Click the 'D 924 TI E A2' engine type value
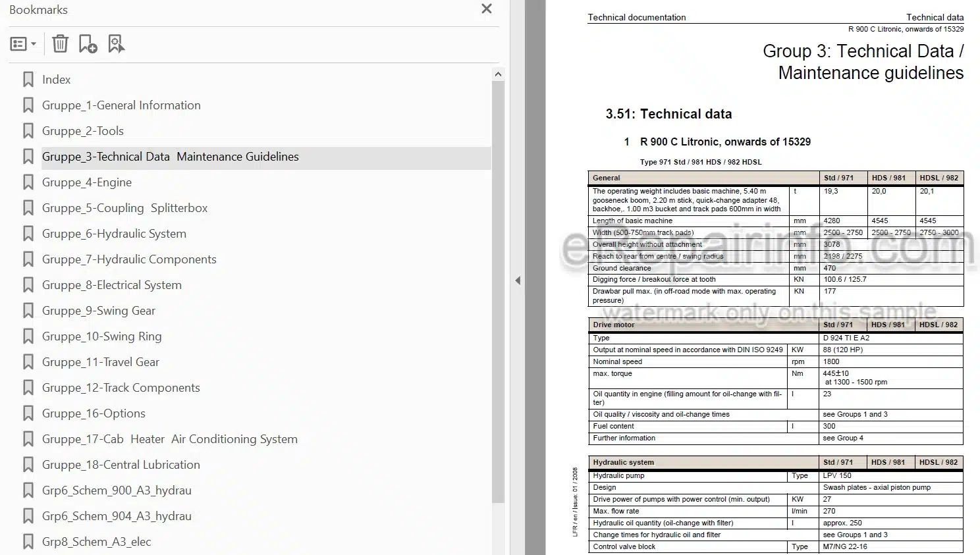 tap(846, 338)
